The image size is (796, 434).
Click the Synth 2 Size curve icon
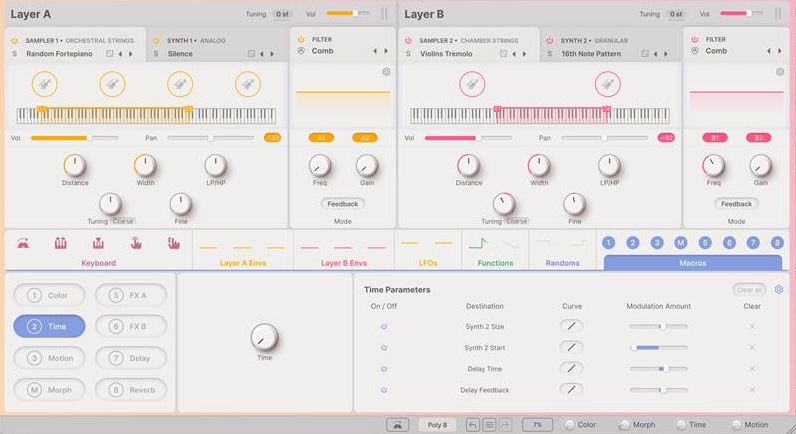tap(570, 326)
